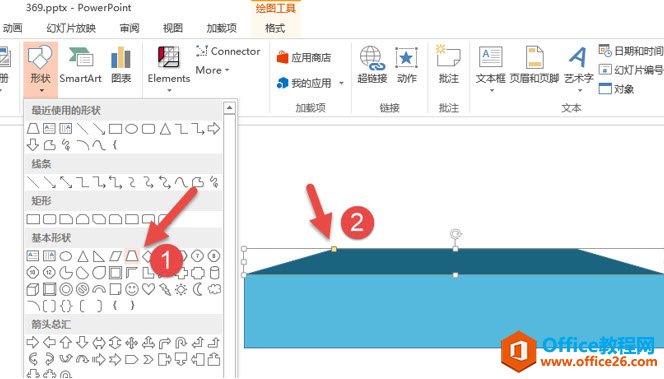Insert a chart with 图表
The image size is (664, 379).
(121, 66)
